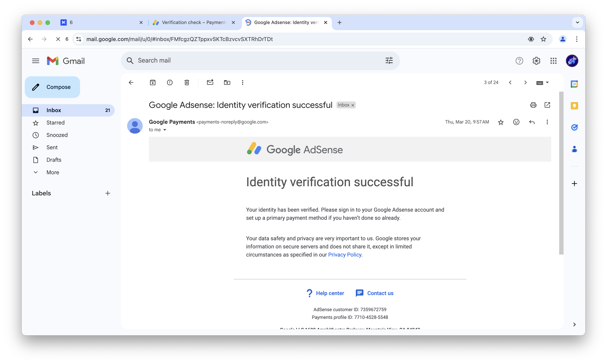Expand the More section in sidebar
The height and width of the screenshot is (364, 607).
53,172
